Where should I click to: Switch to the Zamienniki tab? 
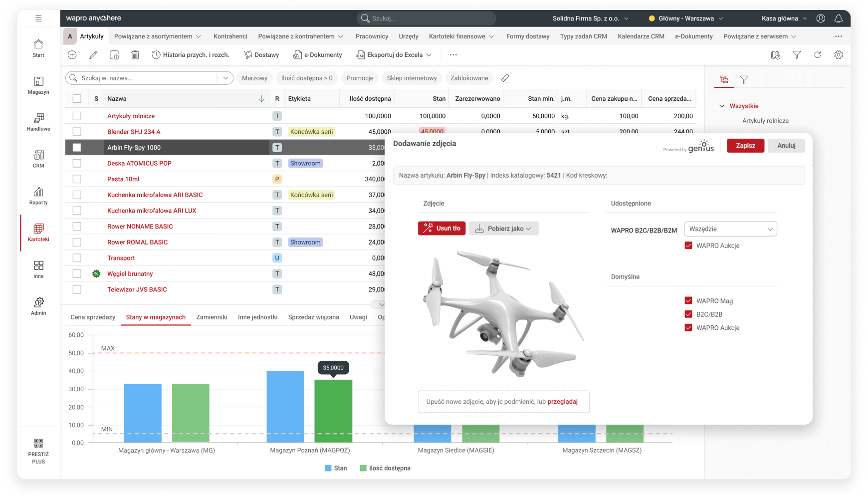coord(212,317)
